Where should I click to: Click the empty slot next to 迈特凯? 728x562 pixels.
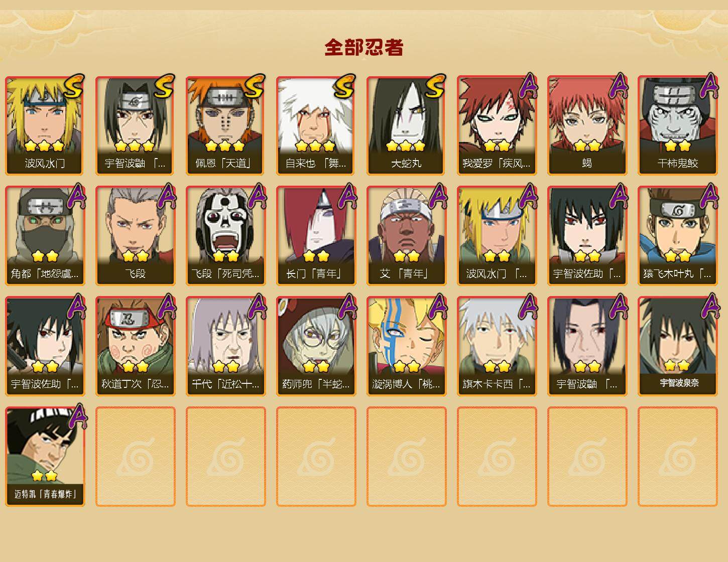coord(135,457)
